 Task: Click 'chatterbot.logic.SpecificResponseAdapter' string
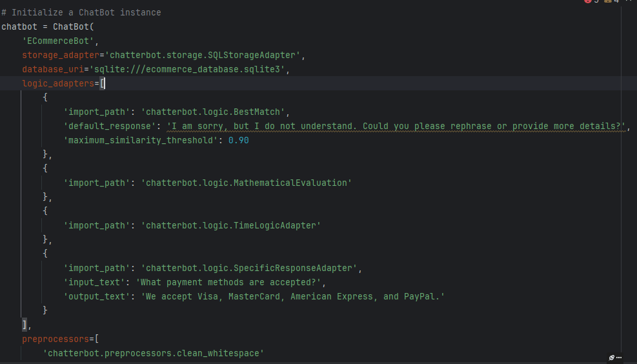[248, 268]
